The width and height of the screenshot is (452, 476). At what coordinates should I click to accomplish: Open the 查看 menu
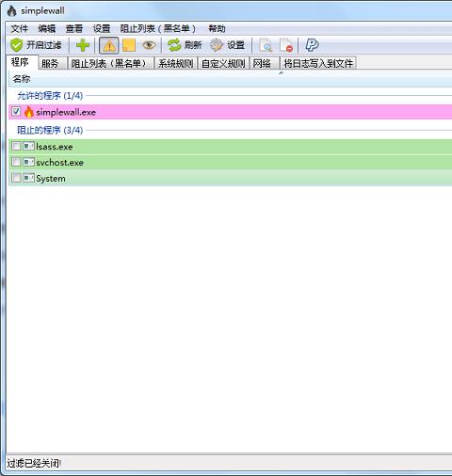point(74,29)
